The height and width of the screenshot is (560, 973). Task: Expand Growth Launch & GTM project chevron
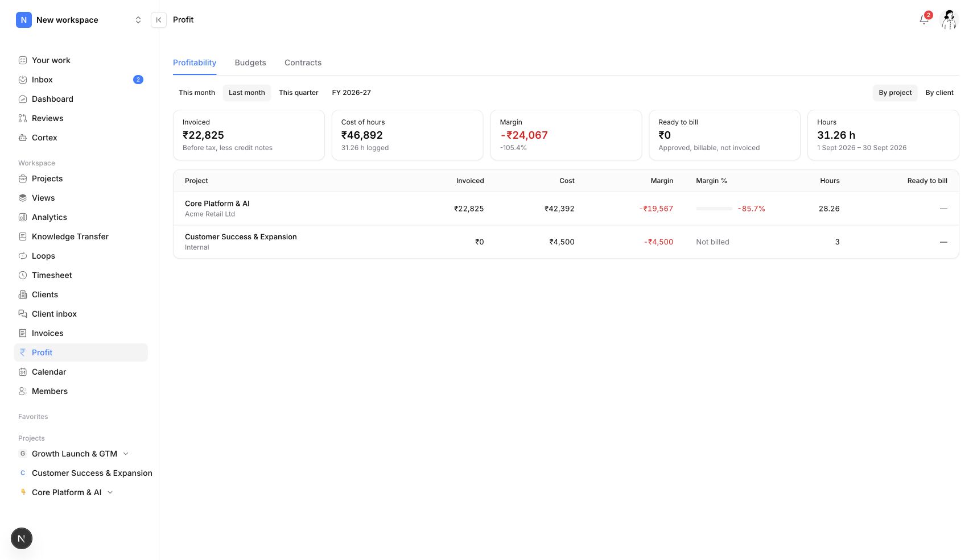pyautogui.click(x=126, y=454)
